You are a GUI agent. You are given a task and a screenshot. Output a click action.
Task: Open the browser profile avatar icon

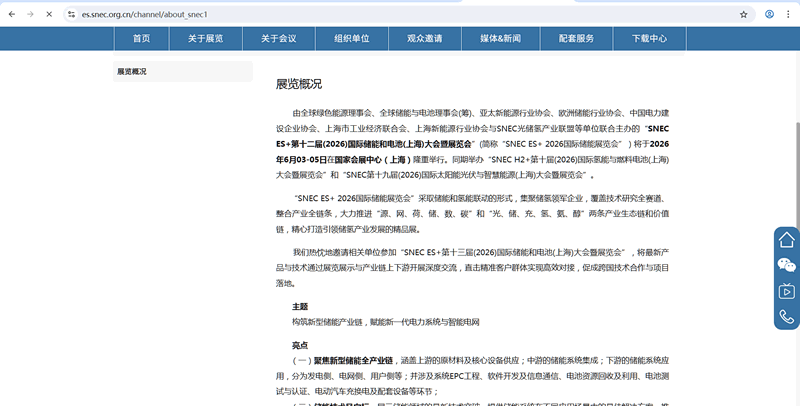(769, 14)
